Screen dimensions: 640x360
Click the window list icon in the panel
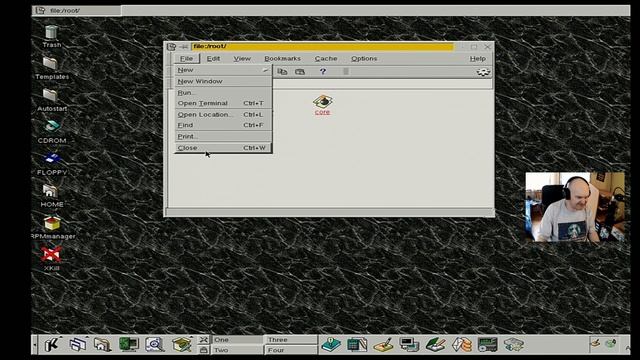click(78, 345)
